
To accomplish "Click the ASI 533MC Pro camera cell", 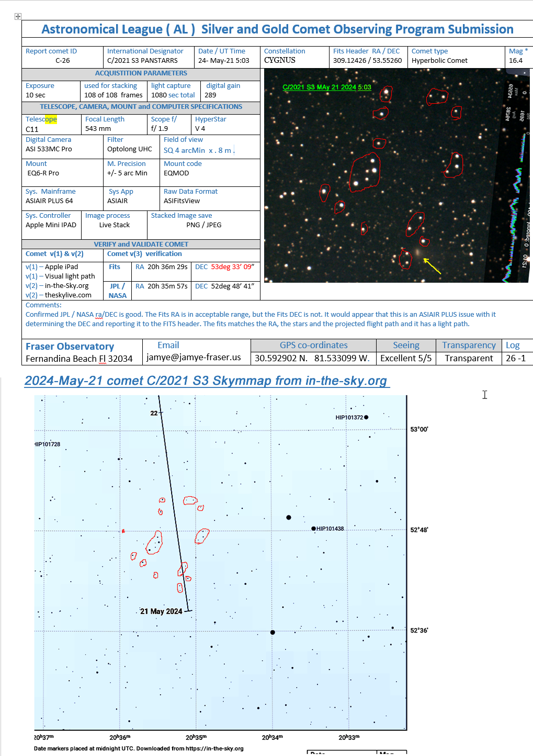I will click(x=49, y=149).
